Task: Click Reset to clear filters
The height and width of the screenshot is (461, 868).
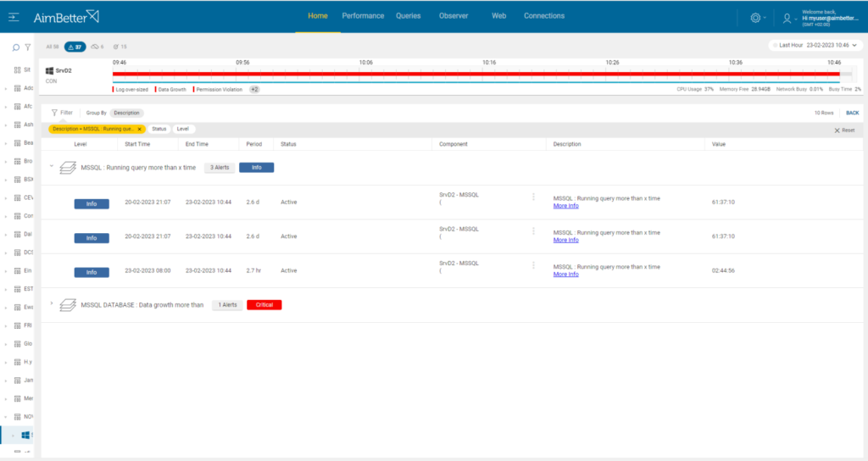Action: 845,131
